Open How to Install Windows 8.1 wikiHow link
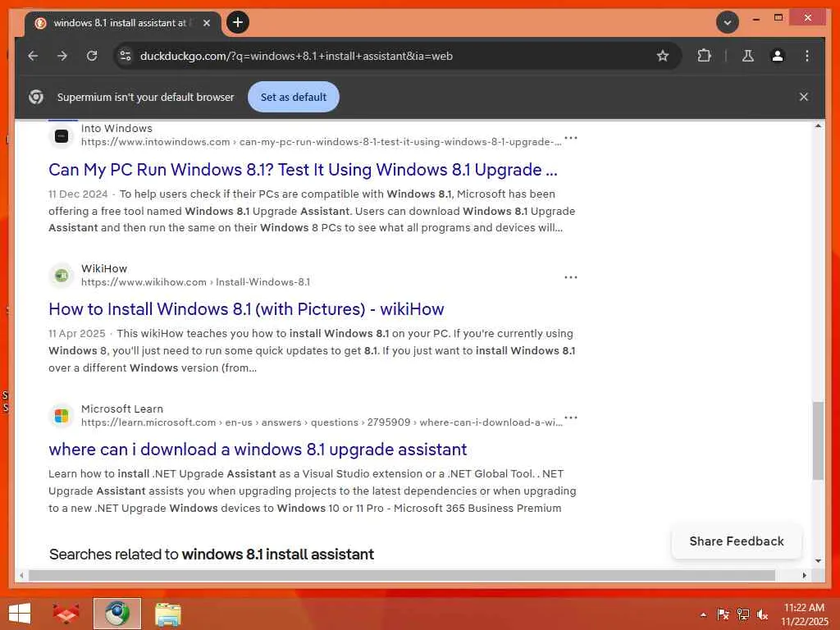The width and height of the screenshot is (840, 630). pyautogui.click(x=246, y=309)
